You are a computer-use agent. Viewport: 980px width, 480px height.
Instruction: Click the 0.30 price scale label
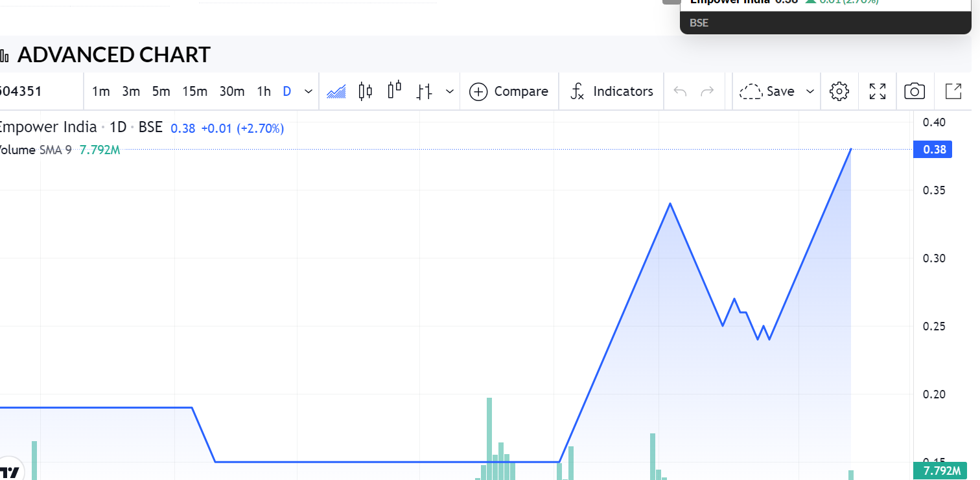pos(933,258)
